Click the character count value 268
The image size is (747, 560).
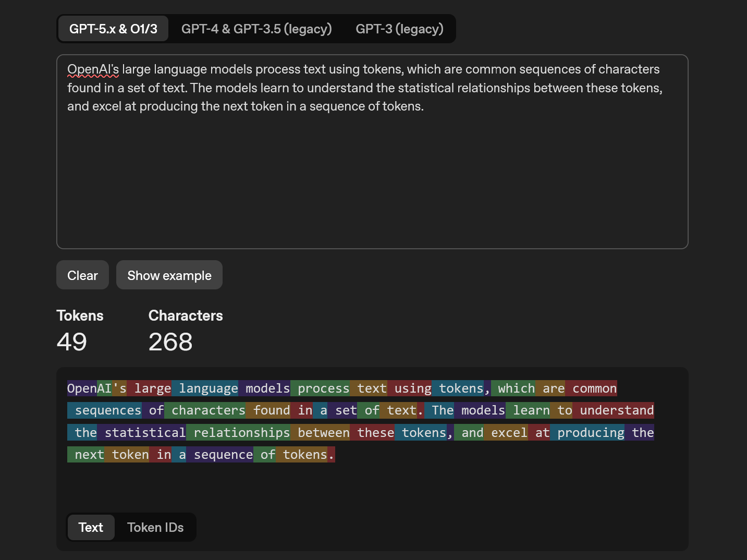coord(170,342)
